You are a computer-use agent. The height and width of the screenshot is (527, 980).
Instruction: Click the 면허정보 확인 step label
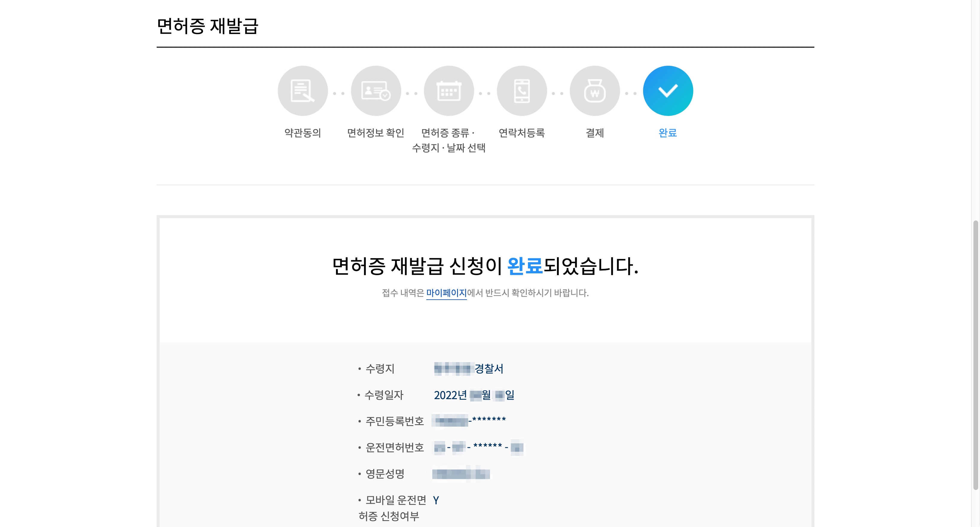375,133
